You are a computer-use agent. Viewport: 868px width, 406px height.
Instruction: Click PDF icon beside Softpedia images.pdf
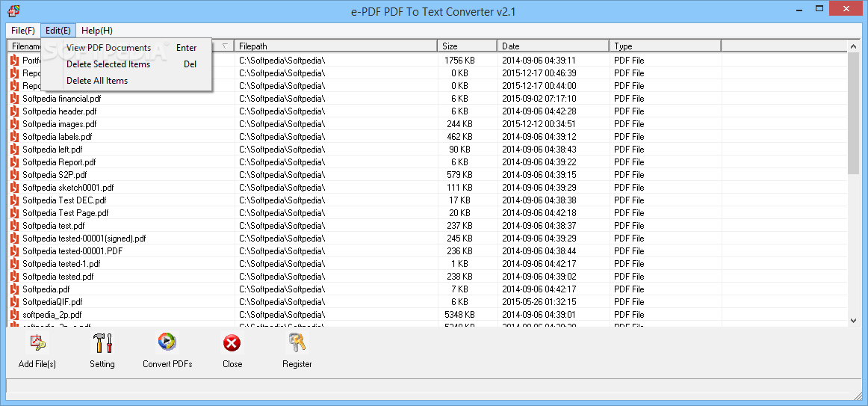coord(14,124)
